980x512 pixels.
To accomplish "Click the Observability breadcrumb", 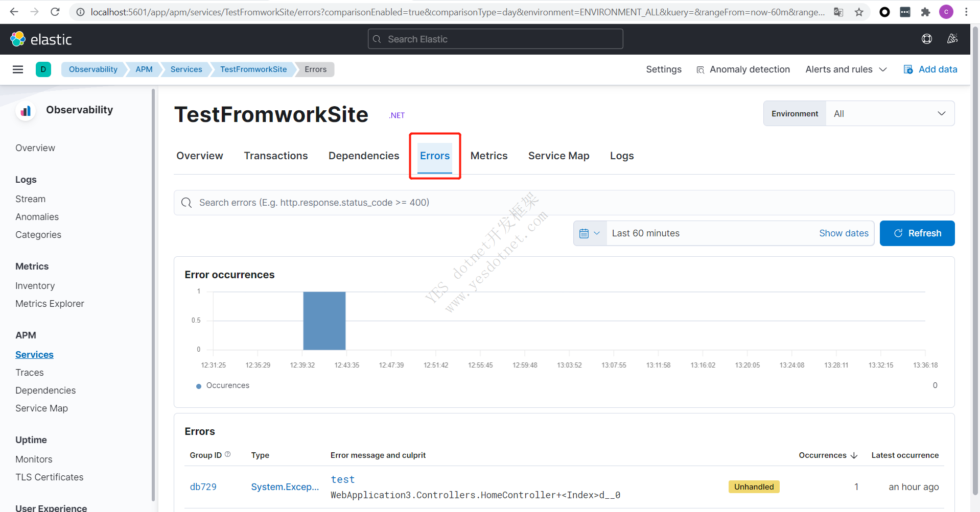I will click(93, 69).
